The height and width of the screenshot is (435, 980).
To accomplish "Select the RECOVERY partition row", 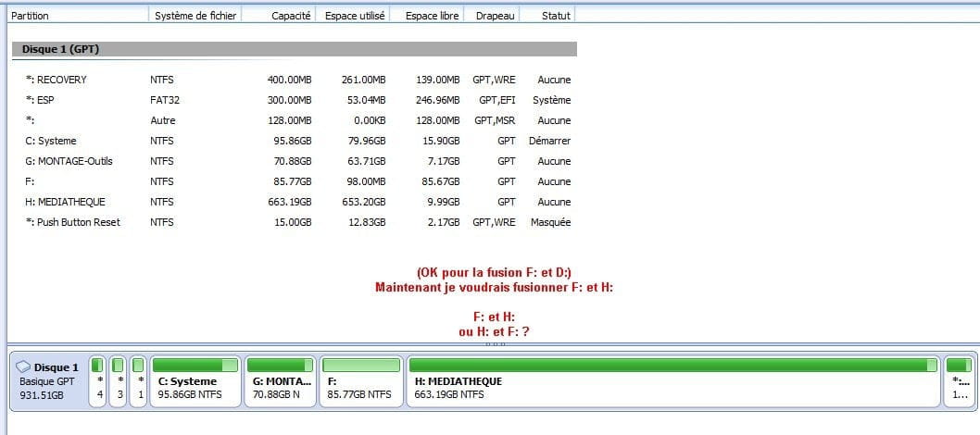I will 295,80.
